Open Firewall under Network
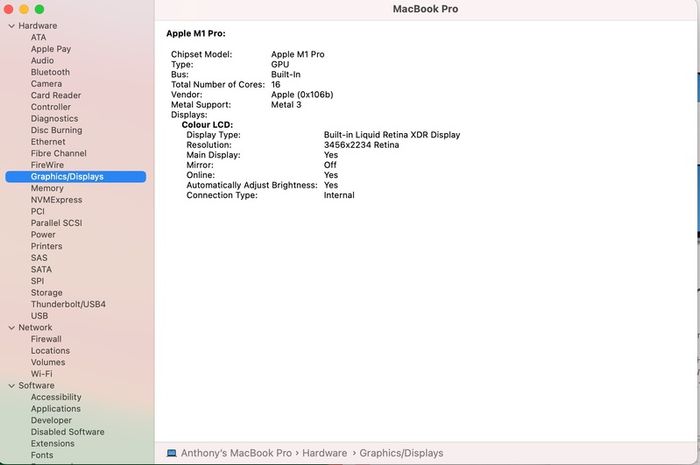700x465 pixels. coord(46,339)
